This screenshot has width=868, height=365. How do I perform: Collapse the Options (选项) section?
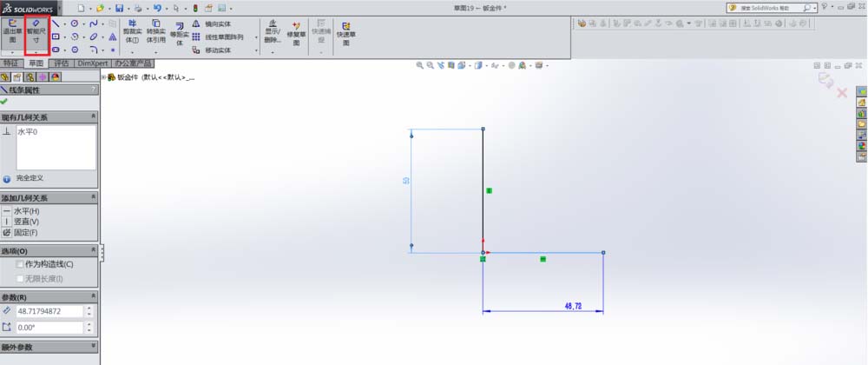click(x=93, y=251)
